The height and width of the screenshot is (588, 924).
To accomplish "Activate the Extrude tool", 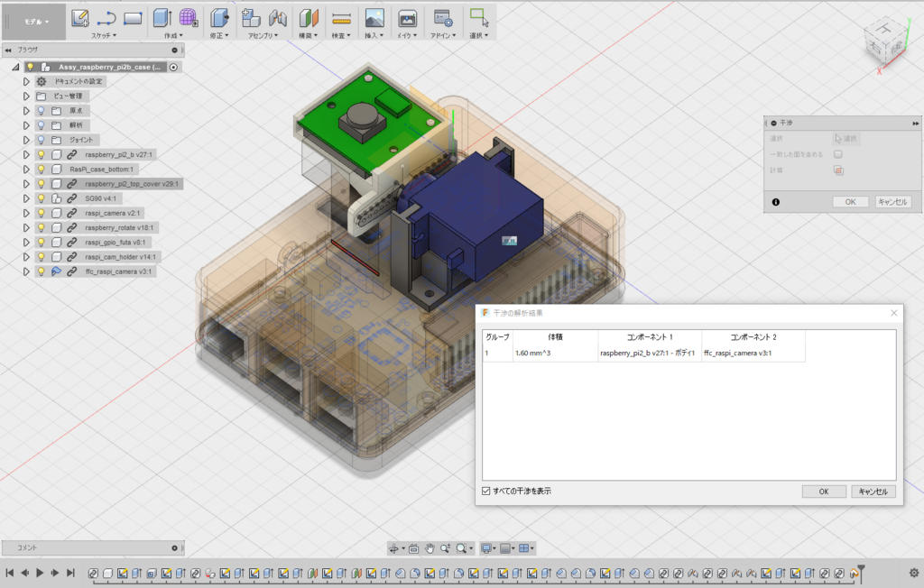I will [x=162, y=18].
